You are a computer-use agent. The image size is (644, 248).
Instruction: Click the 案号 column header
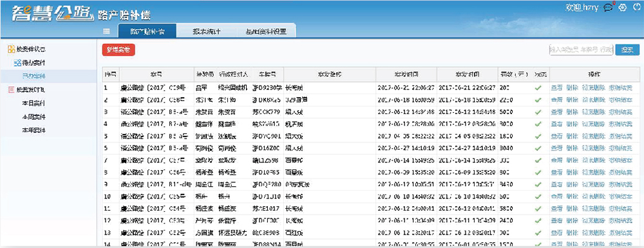click(x=156, y=75)
